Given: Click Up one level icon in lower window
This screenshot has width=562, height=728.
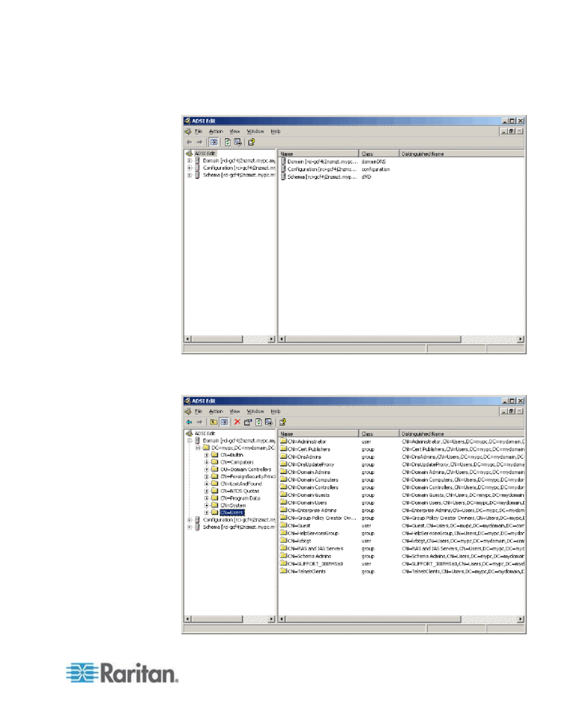Looking at the screenshot, I should pos(214,422).
